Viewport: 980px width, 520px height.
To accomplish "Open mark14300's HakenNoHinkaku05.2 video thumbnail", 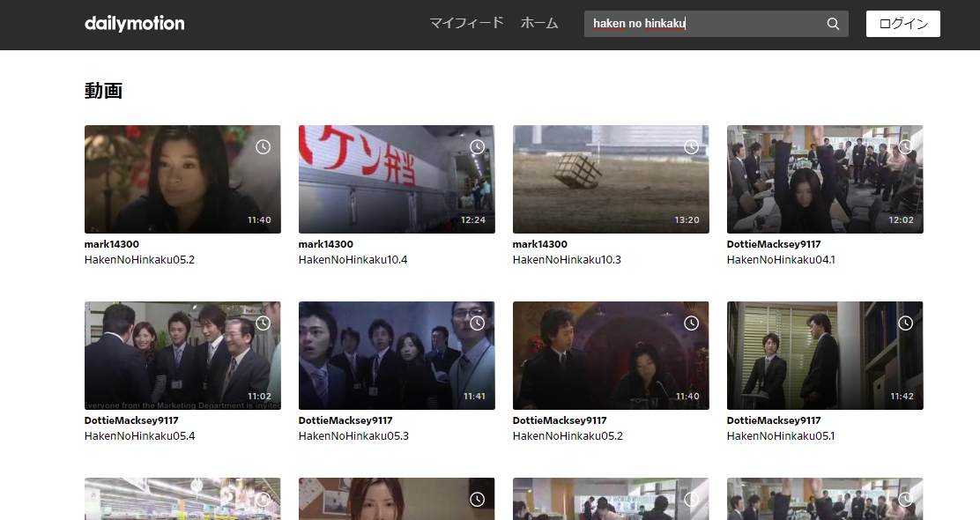I will 182,180.
